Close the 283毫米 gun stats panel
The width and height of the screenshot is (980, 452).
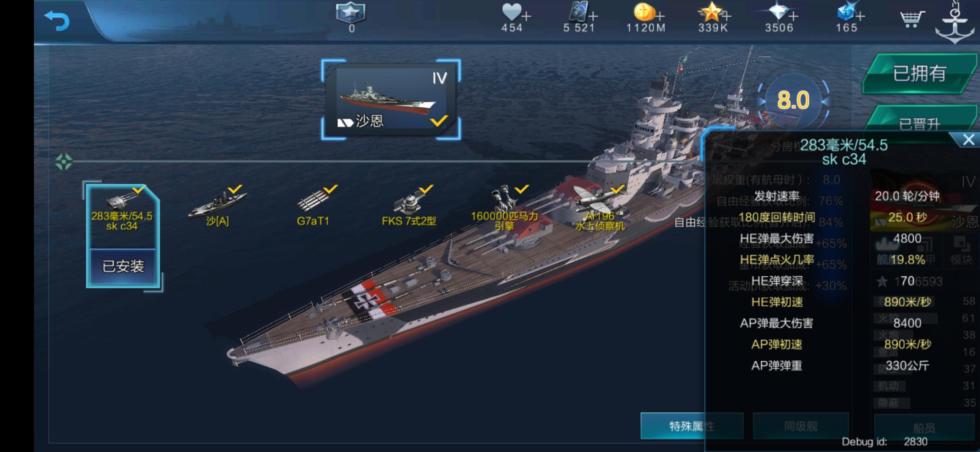pos(967,140)
